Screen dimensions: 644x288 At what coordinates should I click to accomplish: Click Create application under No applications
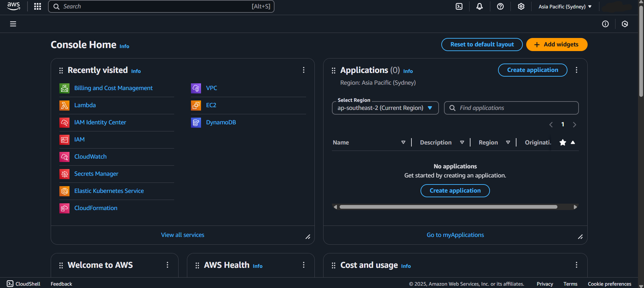tap(455, 191)
